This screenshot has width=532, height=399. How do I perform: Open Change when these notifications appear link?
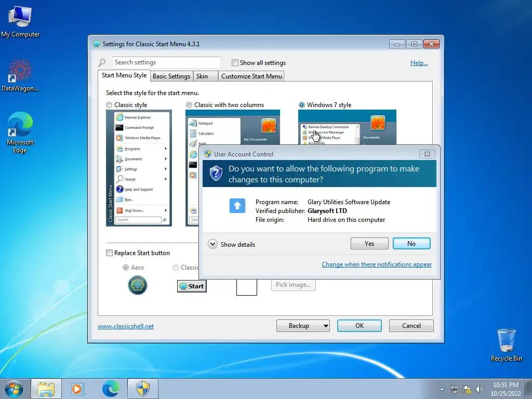(377, 264)
